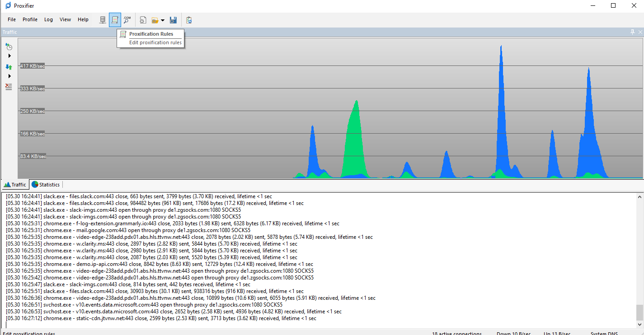Click the Proxifier logo in title bar
The width and height of the screenshot is (644, 335).
pos(8,5)
